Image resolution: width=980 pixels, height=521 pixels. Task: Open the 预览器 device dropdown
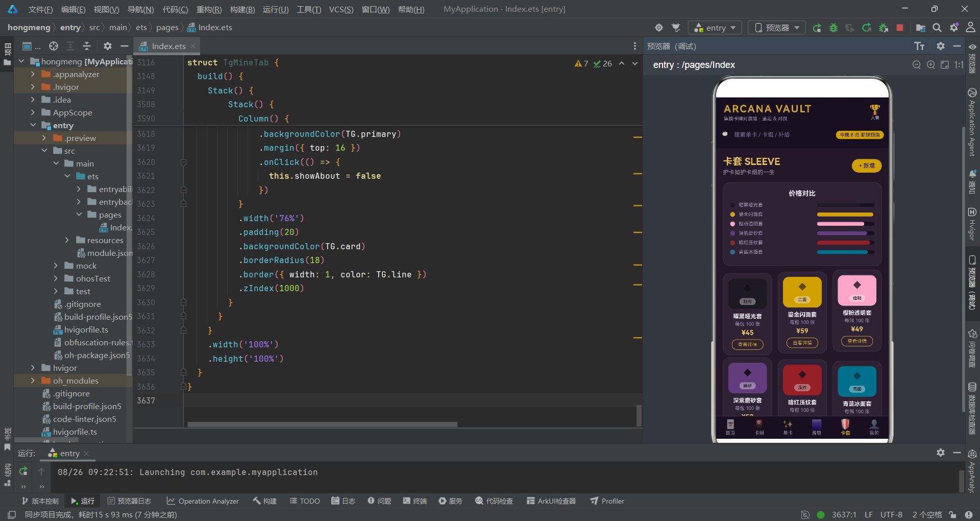point(777,28)
